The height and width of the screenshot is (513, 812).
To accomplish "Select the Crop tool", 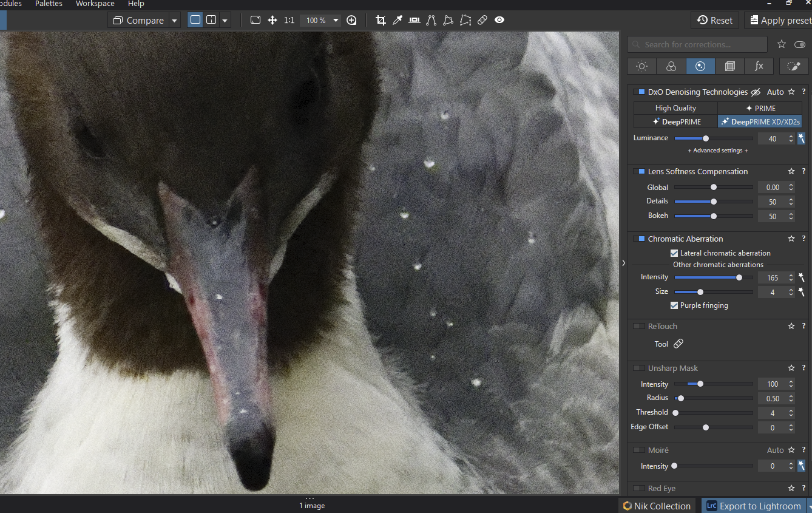I will [x=381, y=20].
